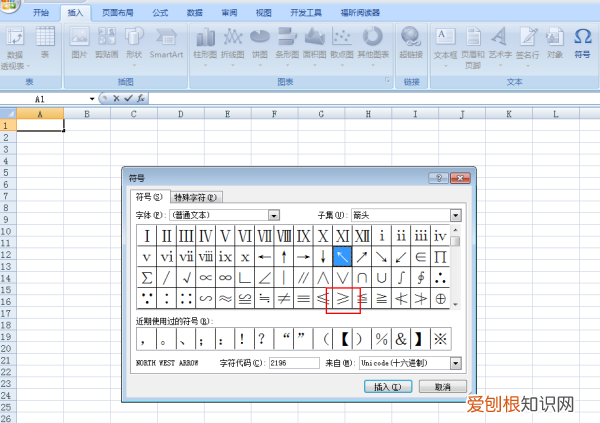This screenshot has width=600, height=423.
Task: Click the formula bar Enter checkmark
Action: [x=128, y=98]
